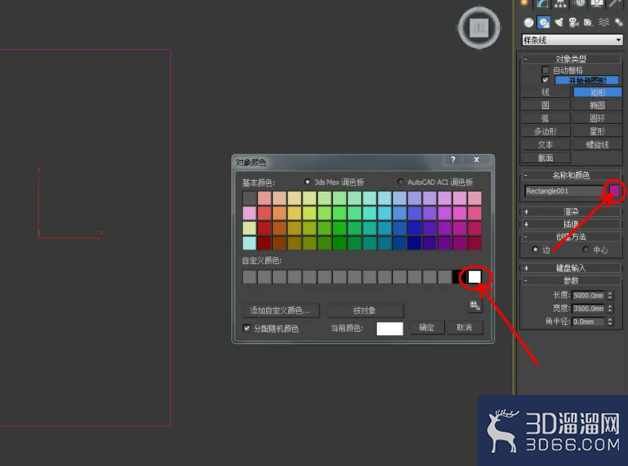Click the 长度 value field 5000.0mm

(588, 295)
